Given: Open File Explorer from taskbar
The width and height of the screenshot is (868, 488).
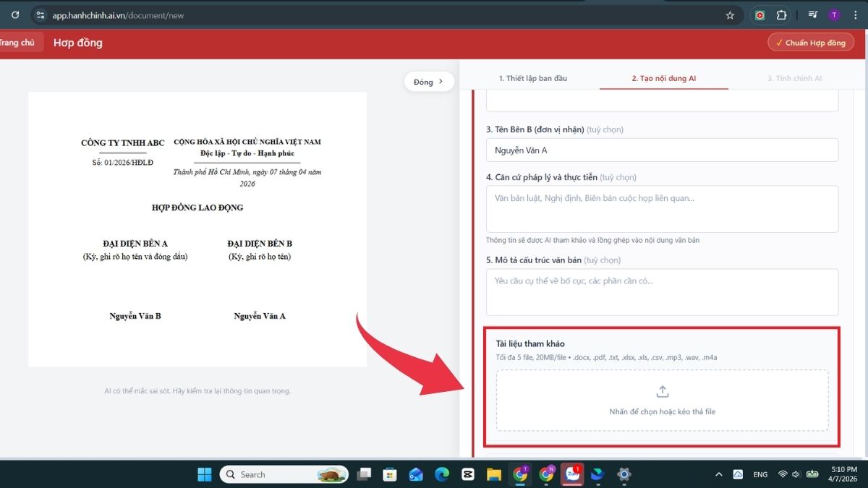Looking at the screenshot, I should pos(494,474).
